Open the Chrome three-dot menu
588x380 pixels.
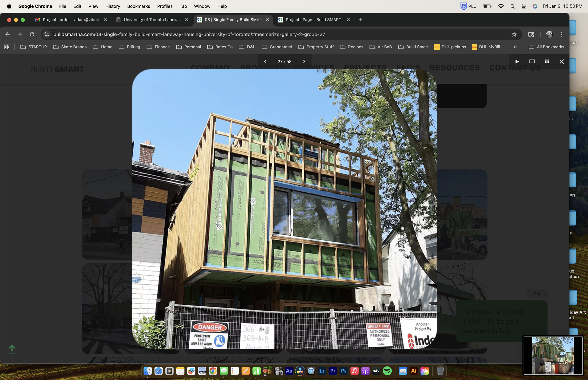click(x=562, y=34)
